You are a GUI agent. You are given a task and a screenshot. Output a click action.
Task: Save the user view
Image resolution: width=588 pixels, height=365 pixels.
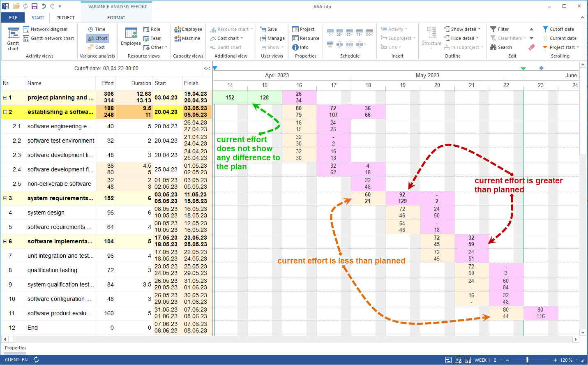[268, 29]
